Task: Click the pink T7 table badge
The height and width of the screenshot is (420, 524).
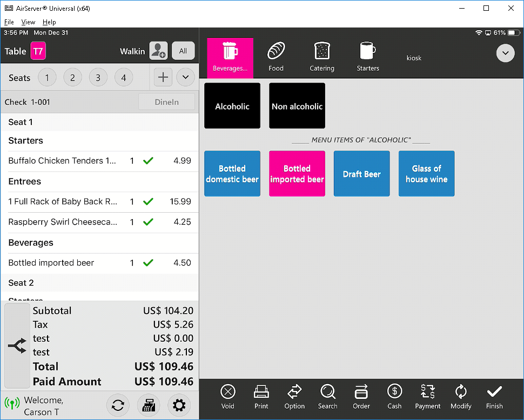Action: (x=38, y=51)
